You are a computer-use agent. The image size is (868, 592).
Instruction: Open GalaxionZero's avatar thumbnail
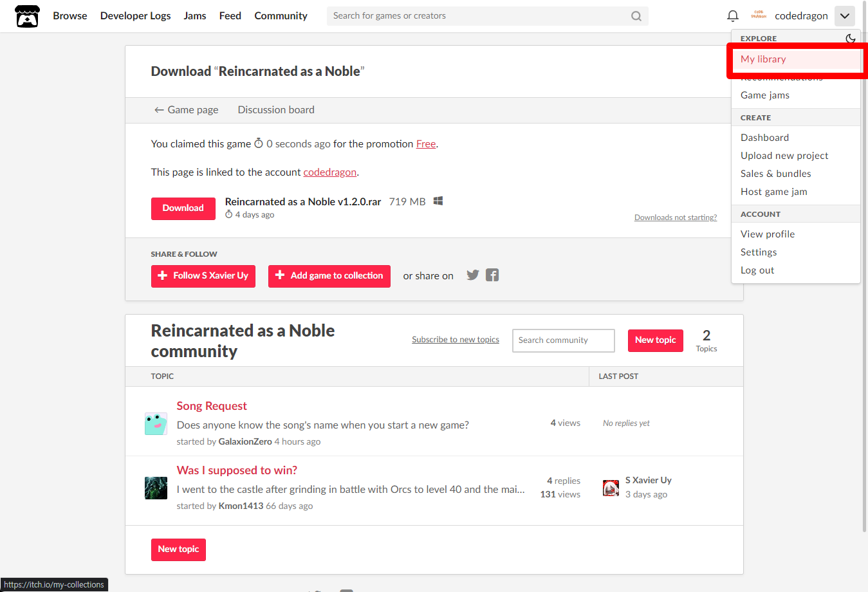pos(156,424)
